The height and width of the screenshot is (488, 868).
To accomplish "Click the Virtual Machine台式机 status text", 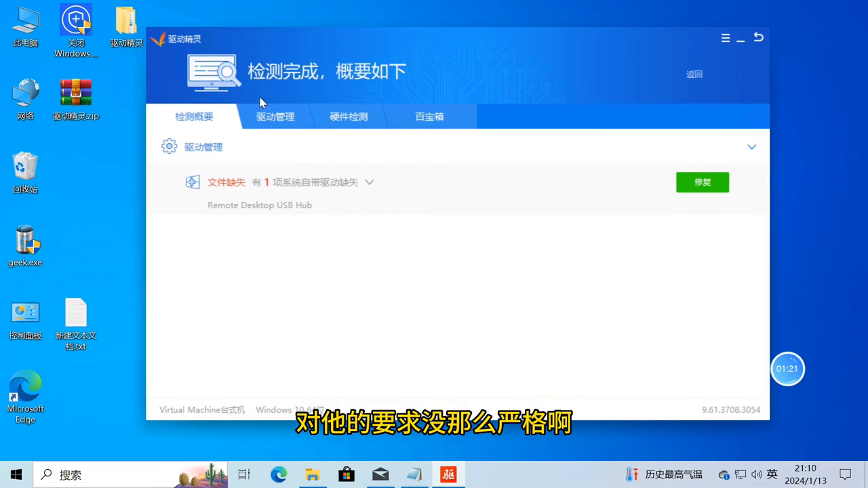I will point(202,410).
